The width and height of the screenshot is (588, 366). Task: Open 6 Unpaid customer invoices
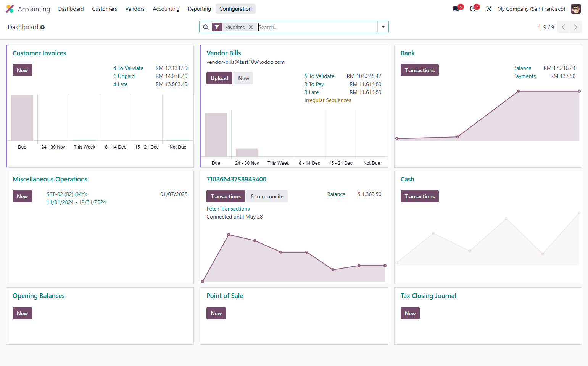[x=124, y=76]
